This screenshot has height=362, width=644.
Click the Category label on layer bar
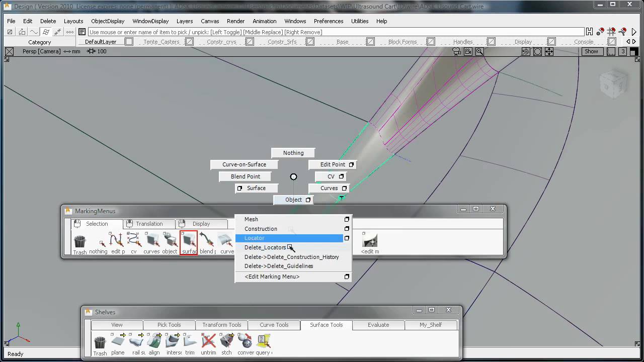coord(39,42)
